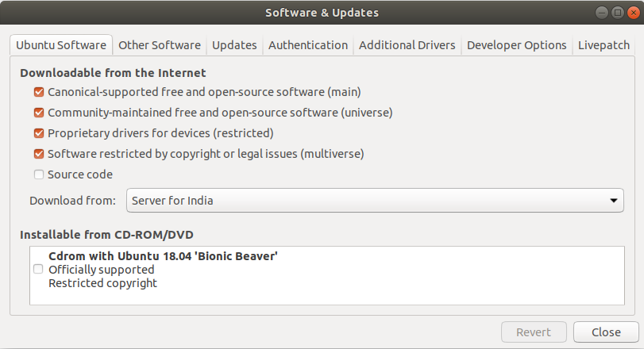Disable Proprietary drivers (restricted) checkbox

tap(39, 133)
